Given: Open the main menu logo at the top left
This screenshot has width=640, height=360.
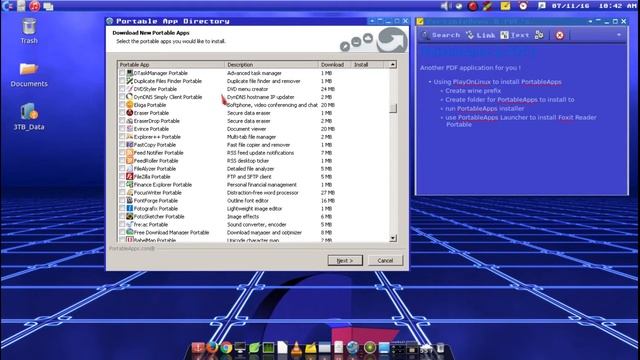Looking at the screenshot, I should coord(8,6).
